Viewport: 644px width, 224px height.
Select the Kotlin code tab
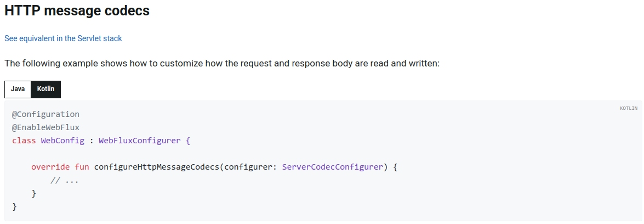[x=45, y=89]
